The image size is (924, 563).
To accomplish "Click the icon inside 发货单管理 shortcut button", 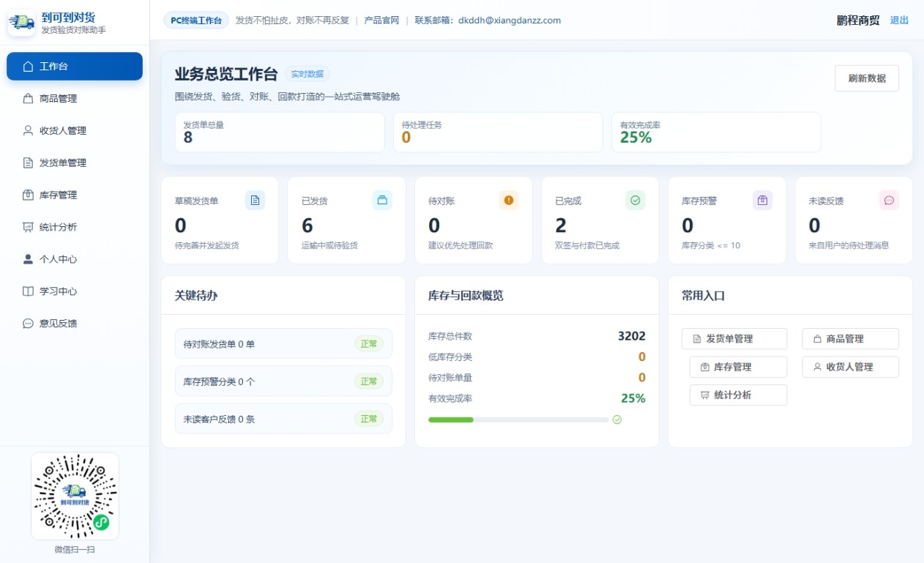I will pyautogui.click(x=697, y=339).
